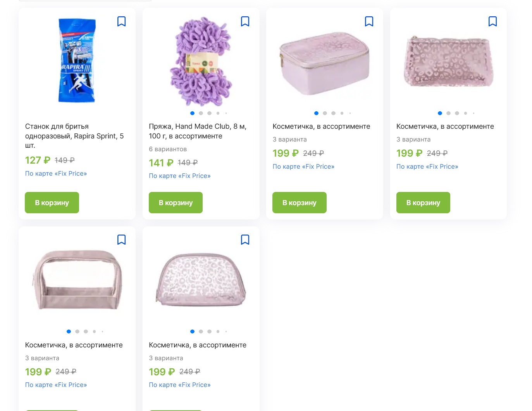Show second image of dome-shaped cosmetic bag
532x411 pixels.
tap(201, 332)
